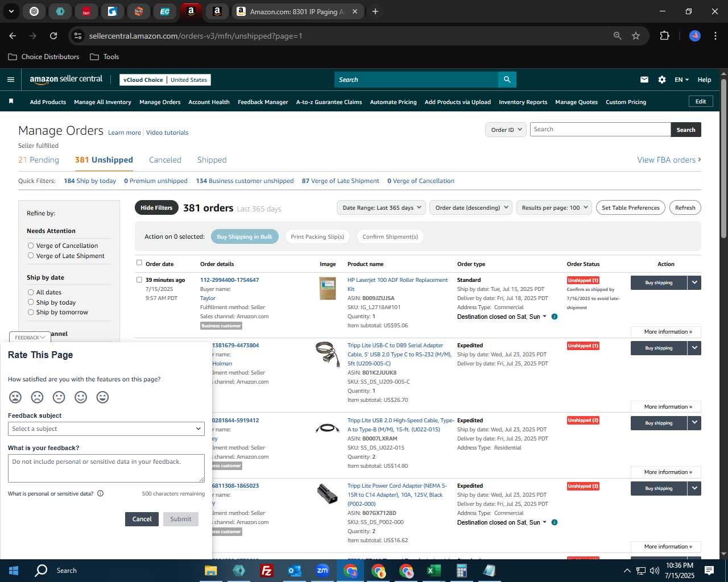Select All dates radio option
Image resolution: width=728 pixels, height=582 pixels.
coord(31,292)
